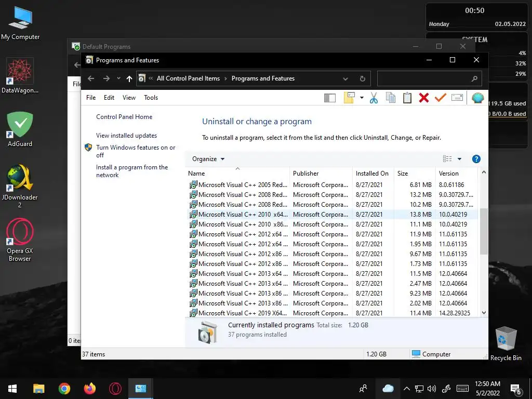The image size is (532, 399).
Task: Click All Control Panel Items breadcrumb
Action: point(188,78)
